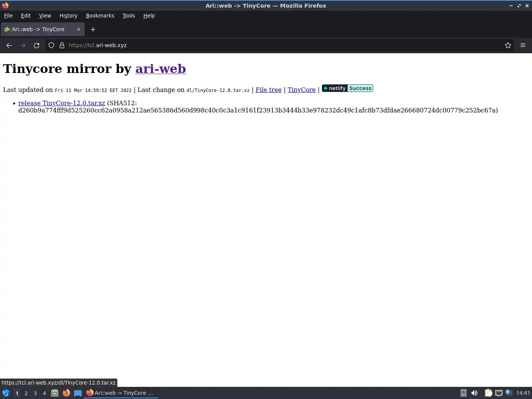Switch to workspace 2
Image resolution: width=532 pixels, height=399 pixels.
tap(26, 393)
